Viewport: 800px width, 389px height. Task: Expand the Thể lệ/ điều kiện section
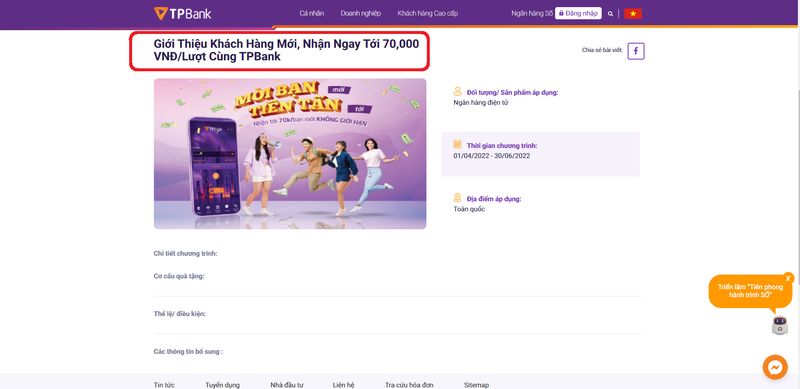tap(180, 314)
